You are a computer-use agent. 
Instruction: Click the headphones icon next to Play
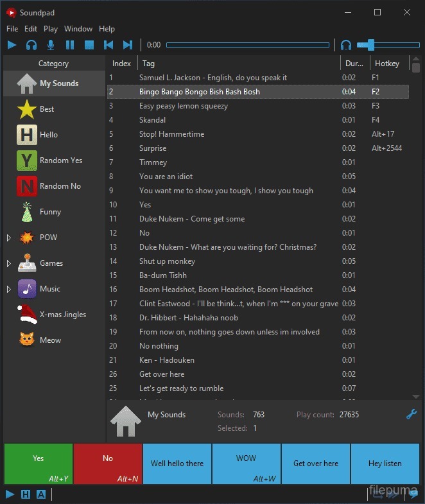pos(31,45)
